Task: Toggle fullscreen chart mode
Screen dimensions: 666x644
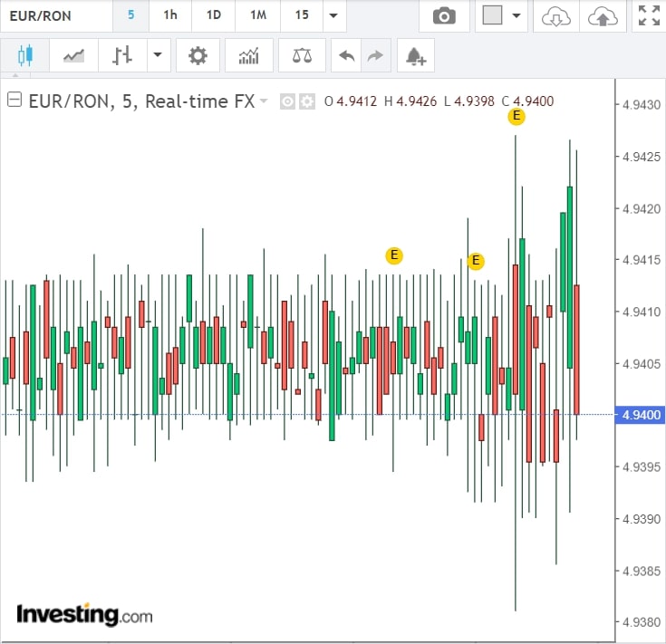Action: [648, 16]
